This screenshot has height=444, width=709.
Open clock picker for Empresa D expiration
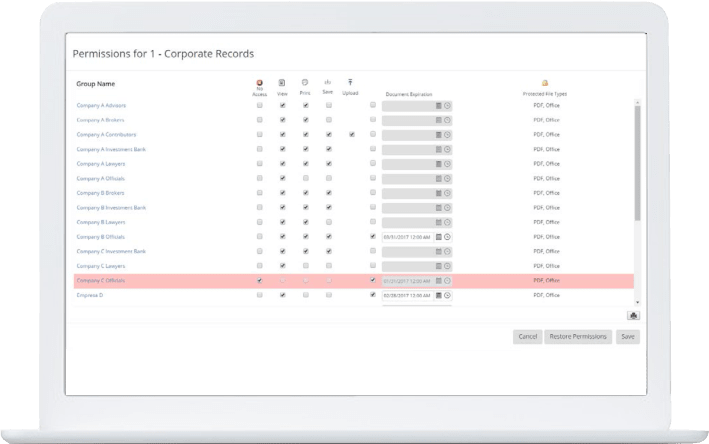tap(447, 295)
